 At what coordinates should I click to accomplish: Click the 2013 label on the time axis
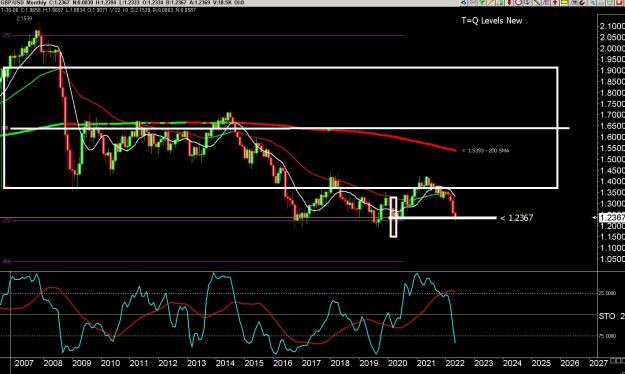(x=197, y=363)
